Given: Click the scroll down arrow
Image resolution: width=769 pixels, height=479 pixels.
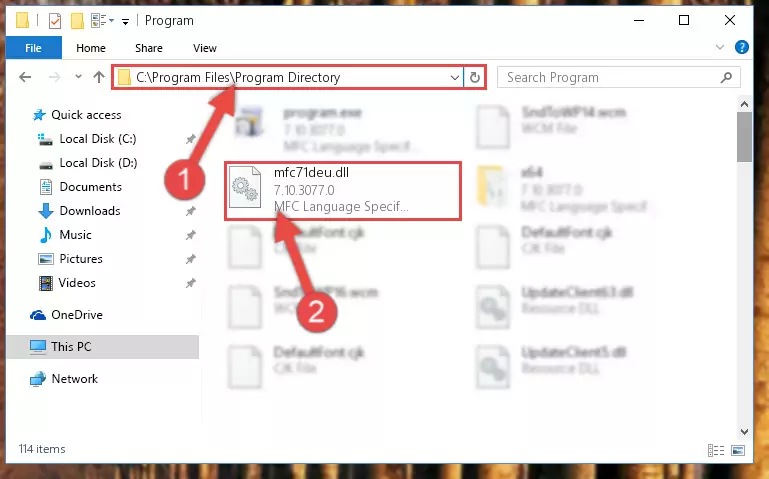Looking at the screenshot, I should (744, 431).
